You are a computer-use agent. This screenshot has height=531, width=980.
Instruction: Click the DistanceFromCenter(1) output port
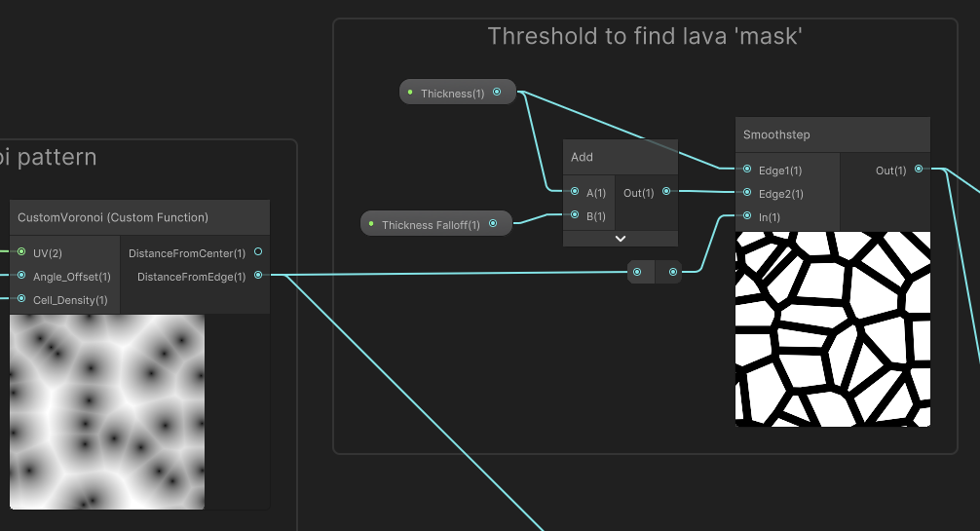[x=258, y=252]
